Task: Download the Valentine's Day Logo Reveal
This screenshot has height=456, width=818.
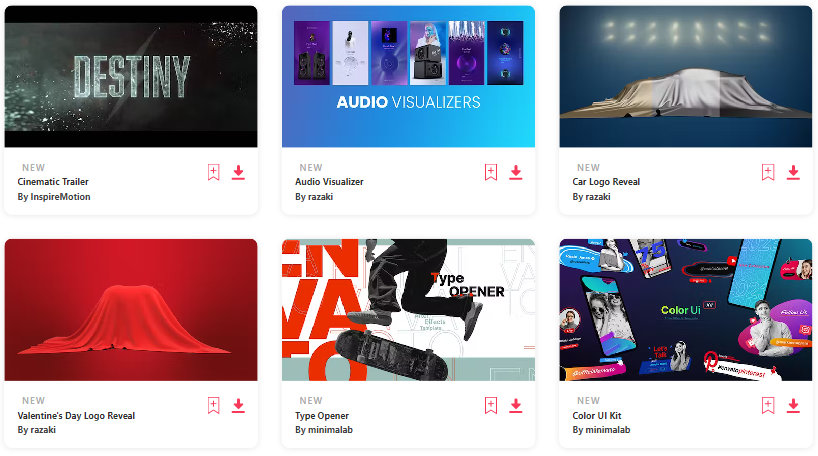Action: (x=238, y=405)
